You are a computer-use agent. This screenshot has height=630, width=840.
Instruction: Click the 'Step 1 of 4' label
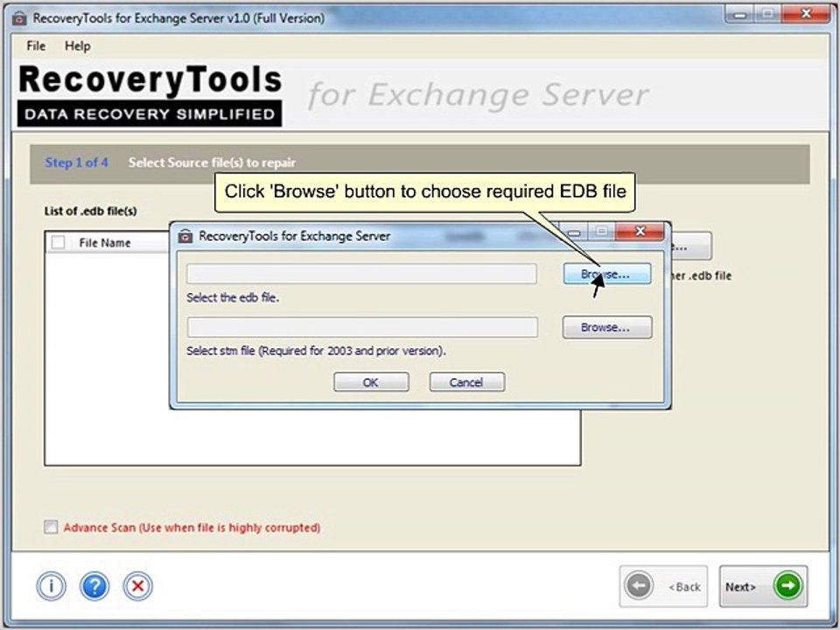tap(76, 163)
